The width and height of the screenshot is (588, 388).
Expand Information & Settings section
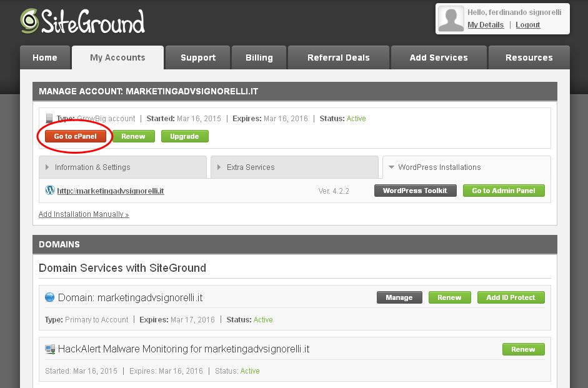[x=122, y=167]
